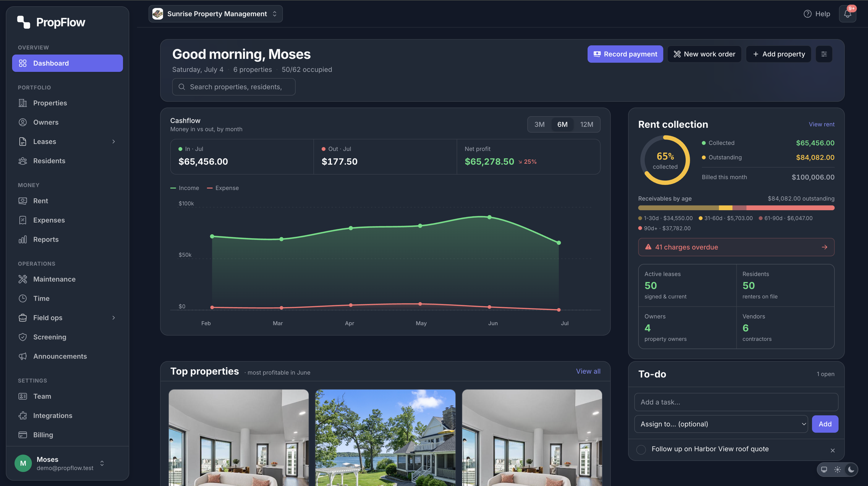868x486 pixels.
Task: Go to the Dashboard menu item
Action: point(67,63)
